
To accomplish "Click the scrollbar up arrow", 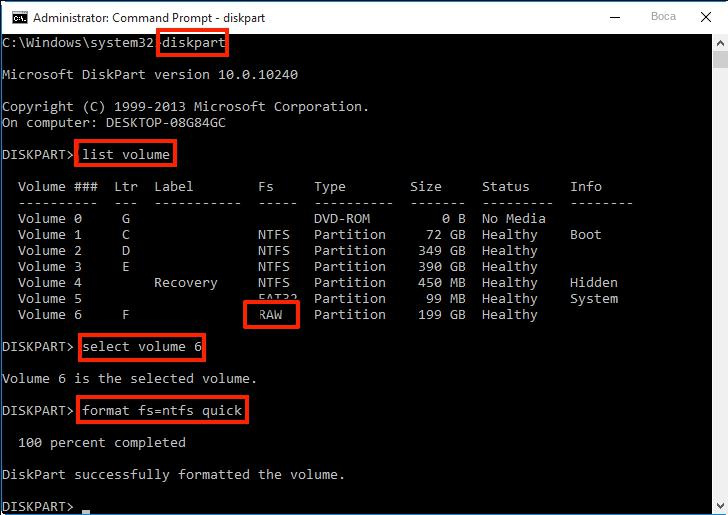I will click(x=718, y=41).
